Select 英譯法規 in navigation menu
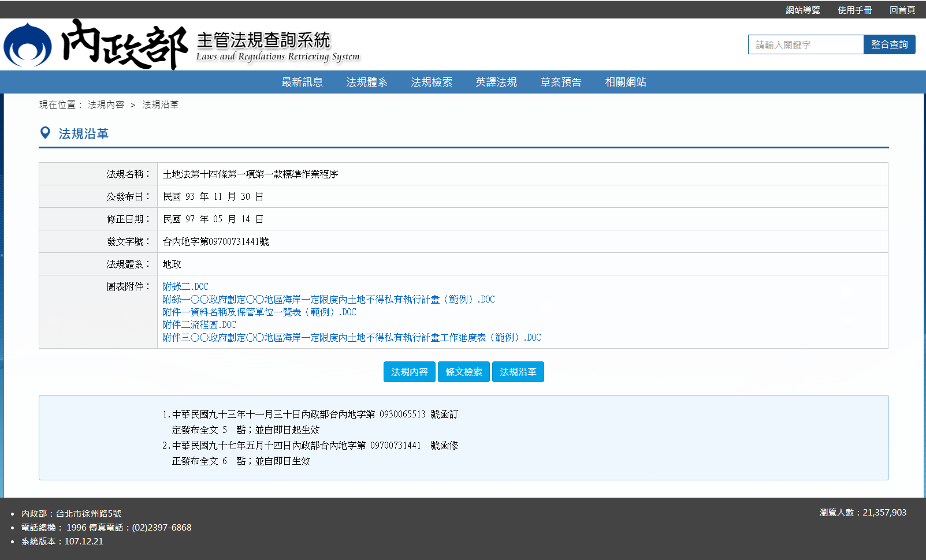 point(496,82)
